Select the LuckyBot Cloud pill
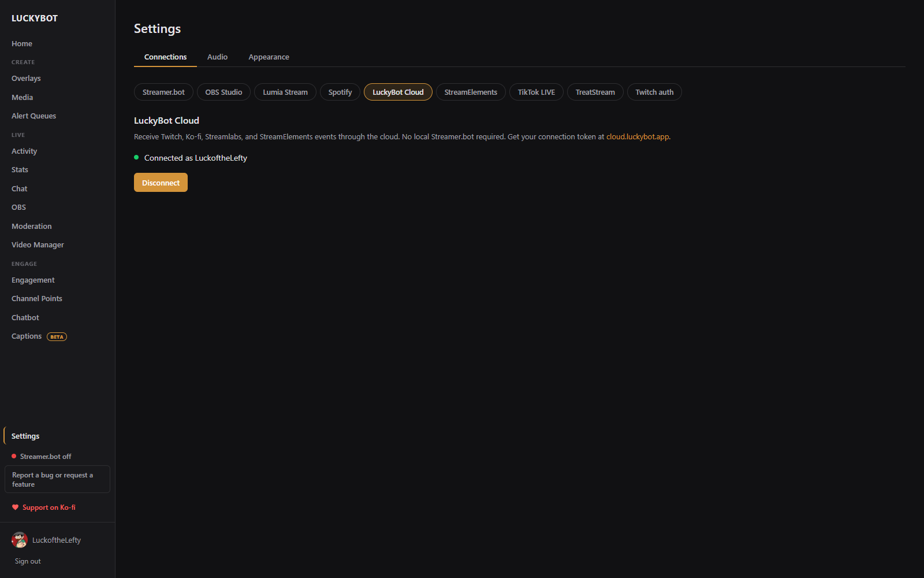924x578 pixels. [x=398, y=92]
